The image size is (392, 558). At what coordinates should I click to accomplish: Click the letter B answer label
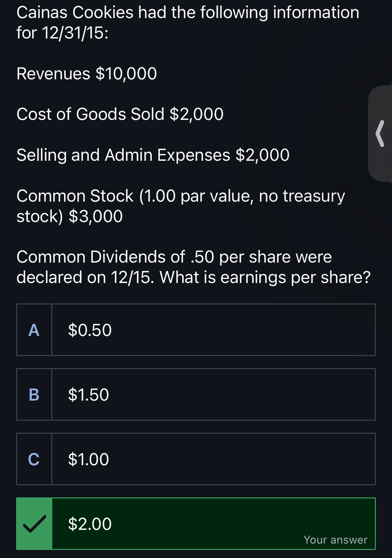tap(34, 395)
